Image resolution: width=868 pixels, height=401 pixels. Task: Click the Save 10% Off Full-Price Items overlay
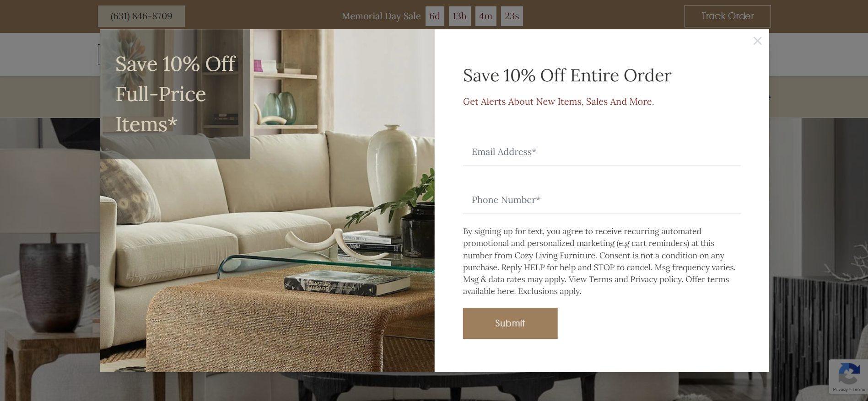pos(175,94)
